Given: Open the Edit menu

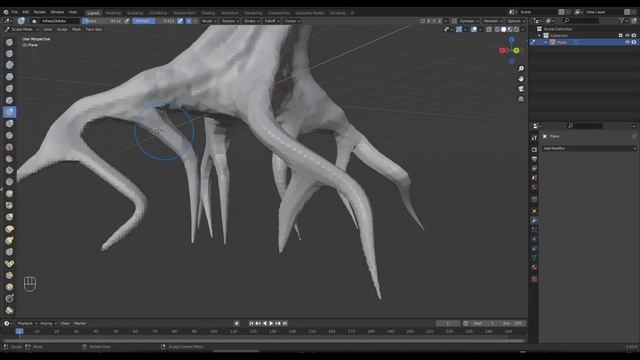Looking at the screenshot, I should [26, 12].
